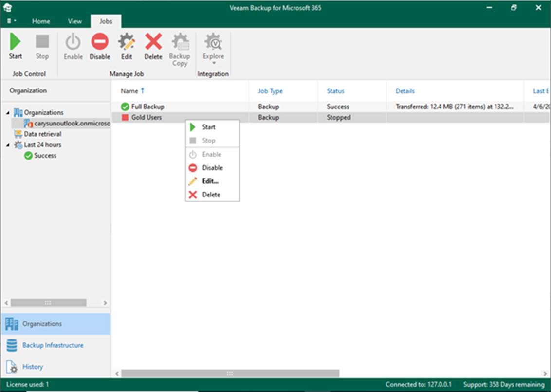Click the Backup job type of Gold Users
The height and width of the screenshot is (392, 551).
[x=269, y=117]
